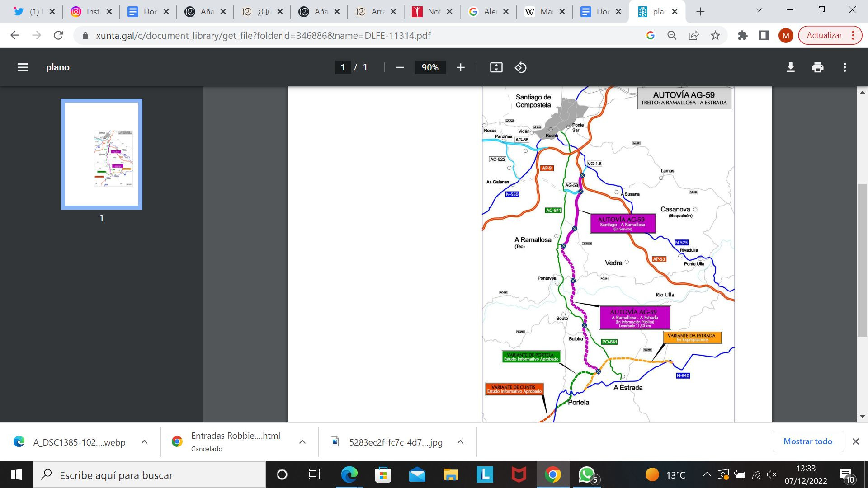The image size is (868, 488).
Task: Expand options for A_DSC1385 webp download
Action: click(x=144, y=442)
